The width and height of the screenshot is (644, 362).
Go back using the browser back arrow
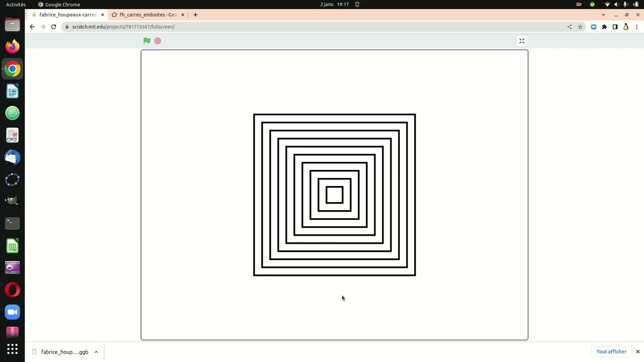[x=32, y=27]
